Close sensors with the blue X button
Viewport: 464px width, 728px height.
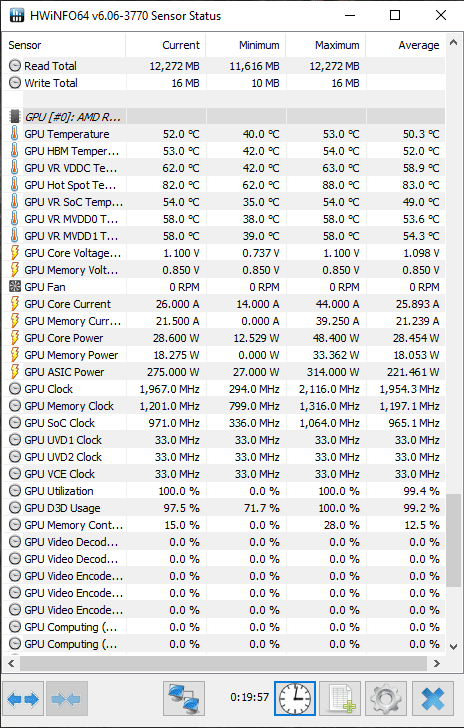point(432,698)
